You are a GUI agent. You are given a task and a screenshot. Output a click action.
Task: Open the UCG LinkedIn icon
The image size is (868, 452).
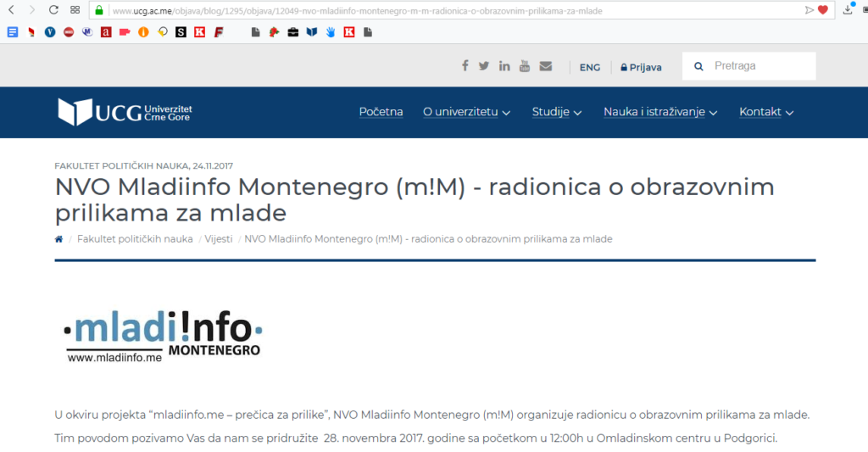click(x=504, y=66)
